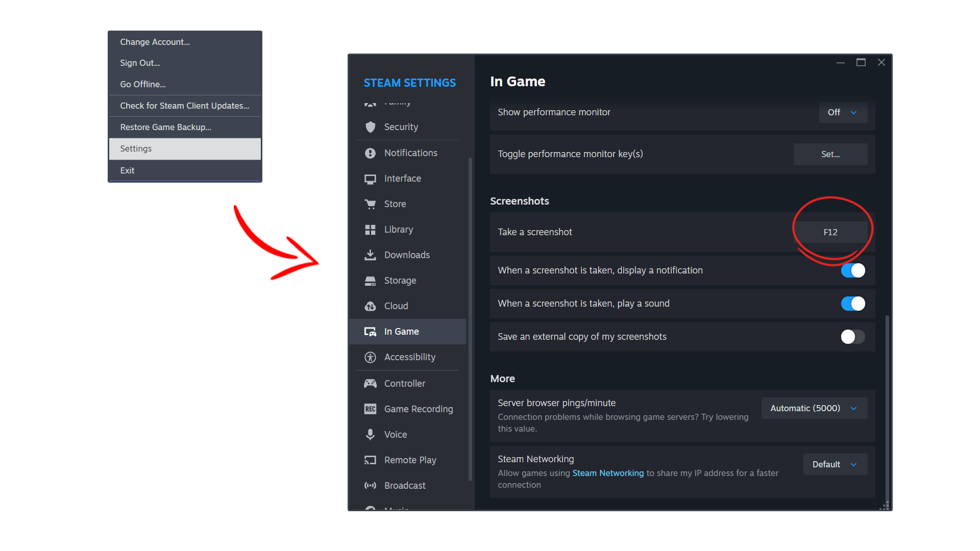Click the Cloud icon in sidebar
This screenshot has width=980, height=551.
pos(371,306)
